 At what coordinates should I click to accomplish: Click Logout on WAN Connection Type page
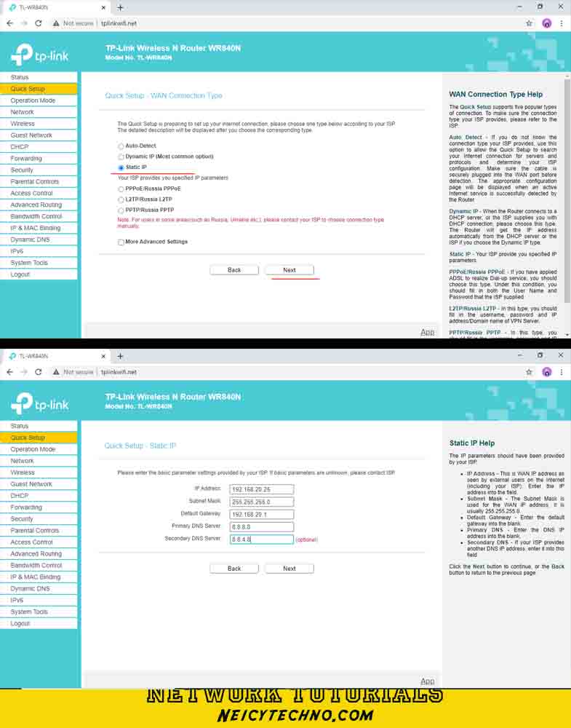click(x=39, y=274)
